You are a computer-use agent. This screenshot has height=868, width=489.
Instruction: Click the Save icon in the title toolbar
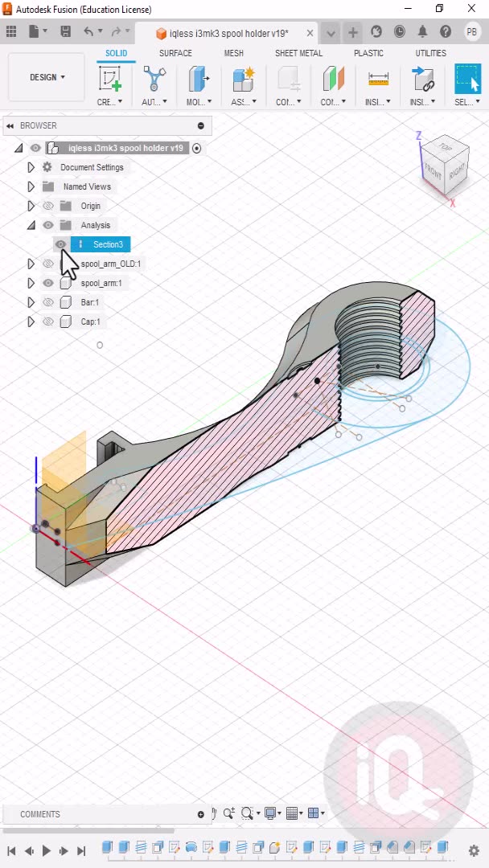(65, 32)
